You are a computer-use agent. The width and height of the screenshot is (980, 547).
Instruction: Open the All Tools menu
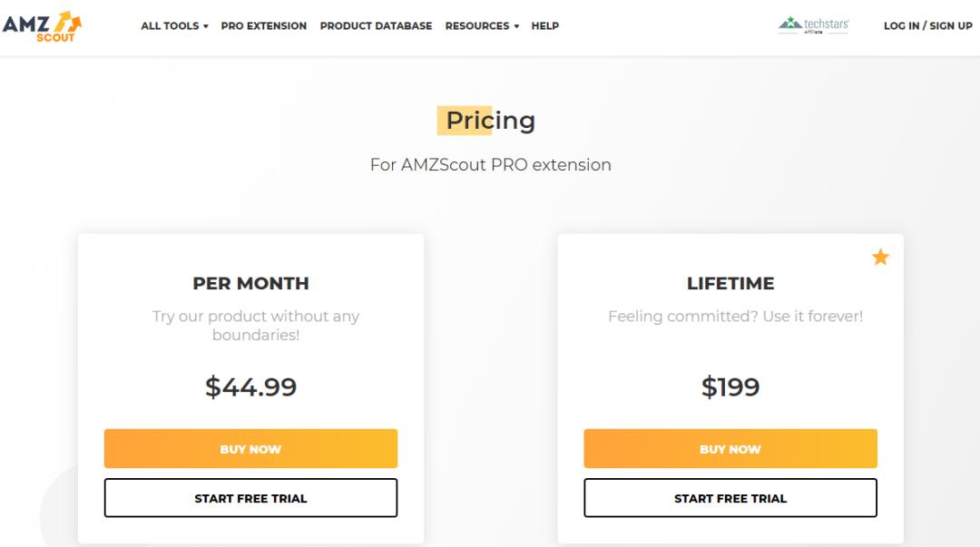click(x=170, y=26)
